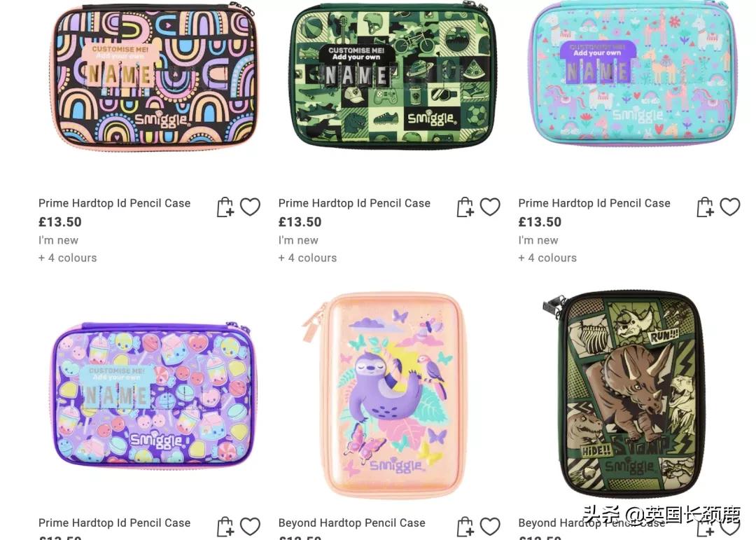
Task: Add llama unicorn pencil case to bag
Action: click(705, 207)
